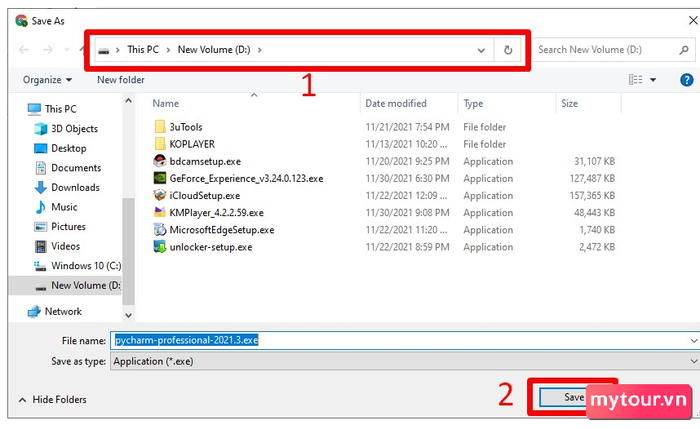Open Downloads in navigation pane
This screenshot has width=700, height=429.
75,187
